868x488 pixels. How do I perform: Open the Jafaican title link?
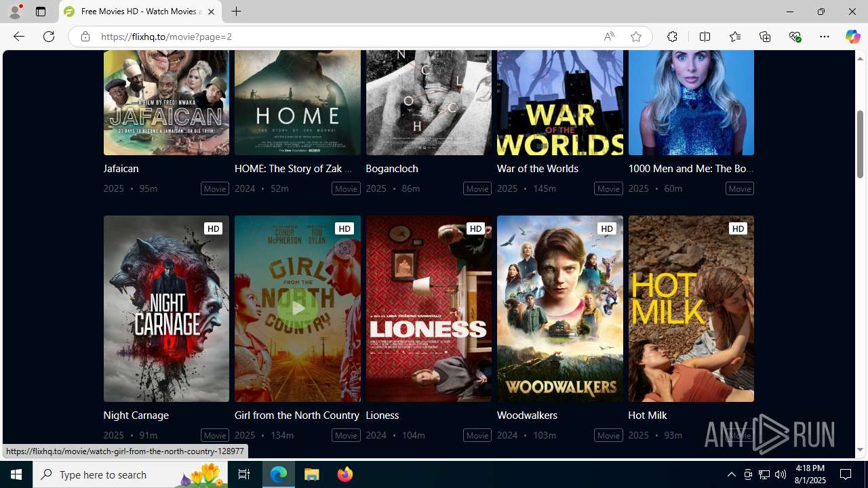[x=121, y=168]
